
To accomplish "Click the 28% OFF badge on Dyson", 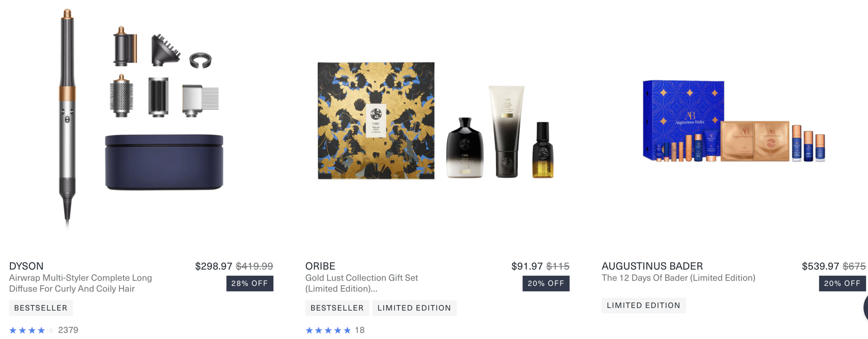I will coord(250,283).
